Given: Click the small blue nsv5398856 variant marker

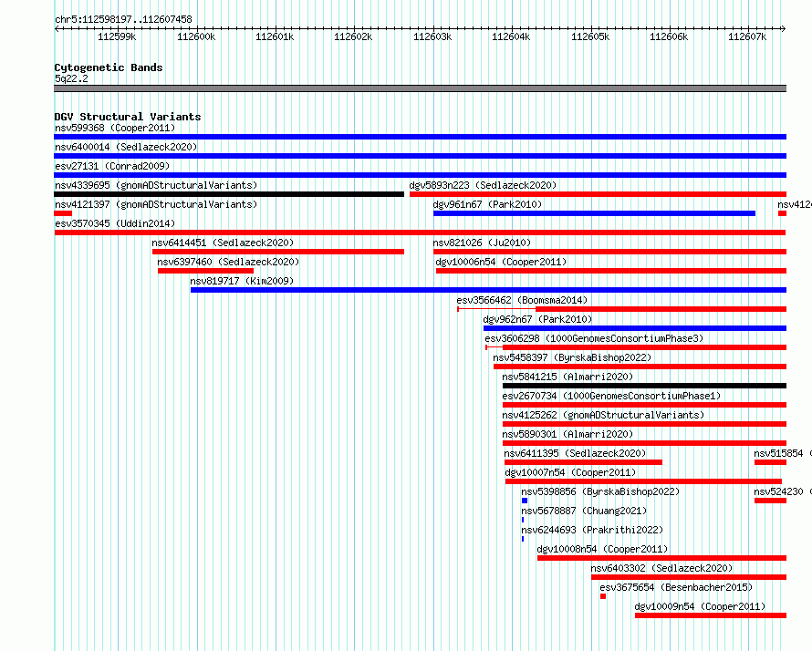Looking at the screenshot, I should pyautogui.click(x=525, y=501).
